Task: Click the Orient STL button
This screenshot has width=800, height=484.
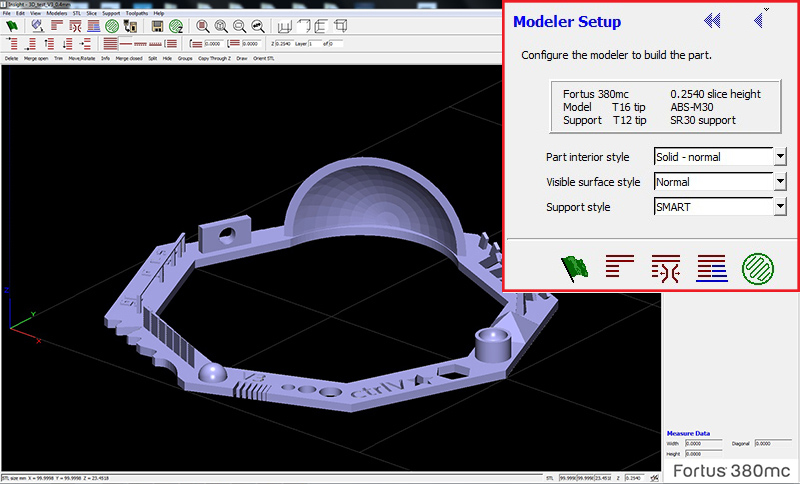Action: (x=263, y=59)
